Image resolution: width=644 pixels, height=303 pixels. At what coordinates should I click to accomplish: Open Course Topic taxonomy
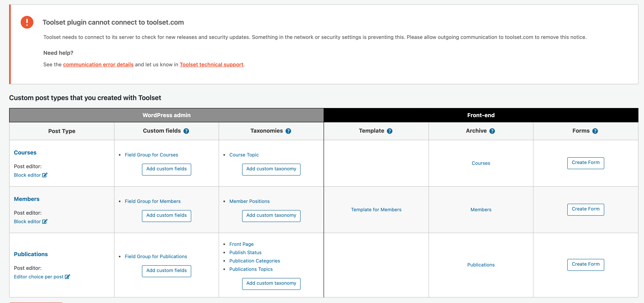click(244, 155)
